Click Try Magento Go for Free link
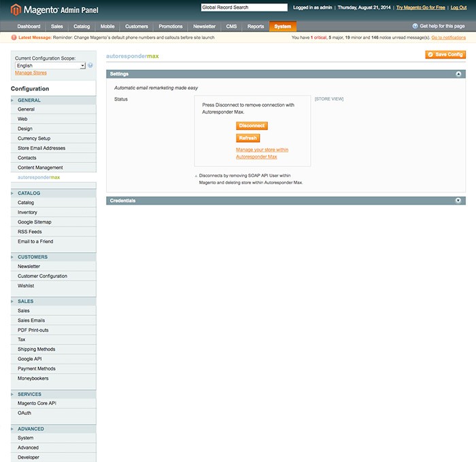This screenshot has width=476, height=462. (x=421, y=7)
